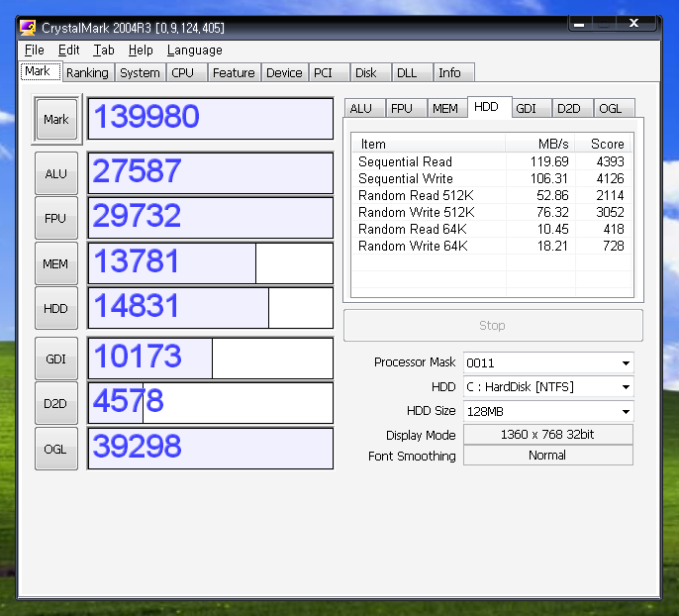The image size is (679, 616).
Task: Switch to the Disk tab
Action: pos(370,72)
